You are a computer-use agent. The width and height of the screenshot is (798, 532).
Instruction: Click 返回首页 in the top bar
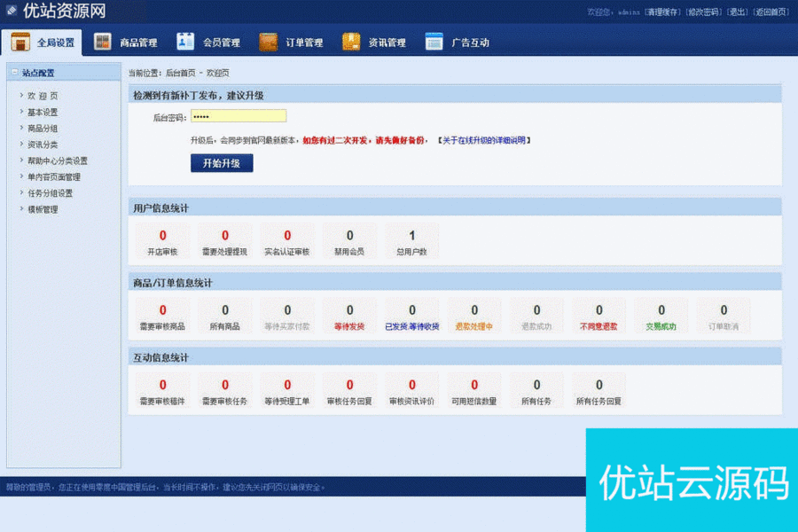click(771, 12)
